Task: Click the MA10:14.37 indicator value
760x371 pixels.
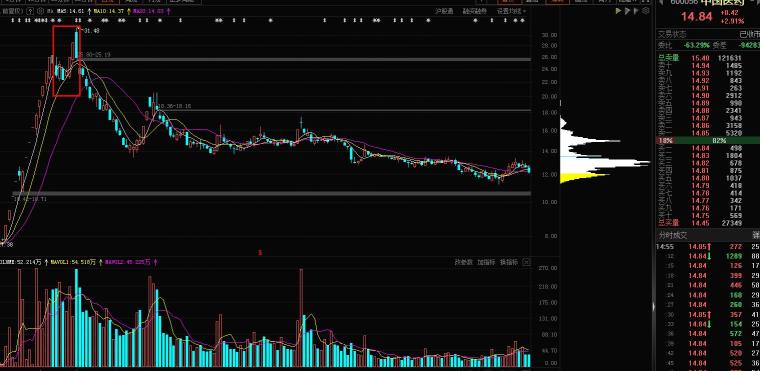Action: 110,11
